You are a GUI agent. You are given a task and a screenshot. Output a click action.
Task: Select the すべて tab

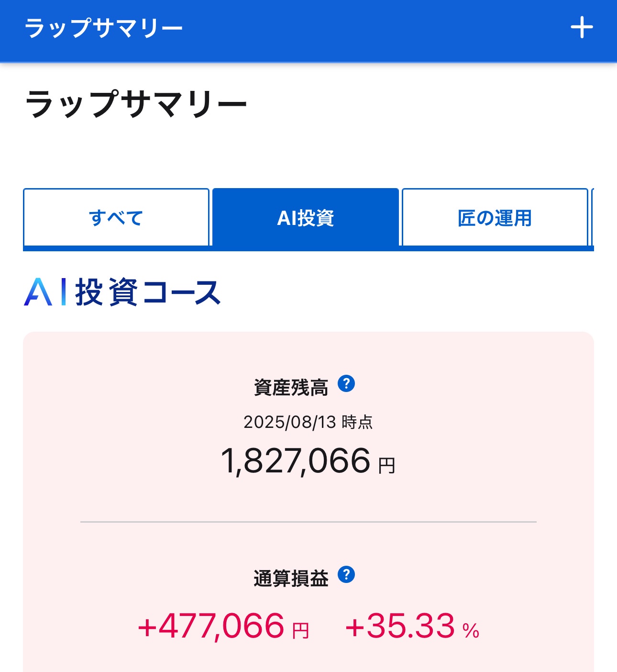click(116, 217)
